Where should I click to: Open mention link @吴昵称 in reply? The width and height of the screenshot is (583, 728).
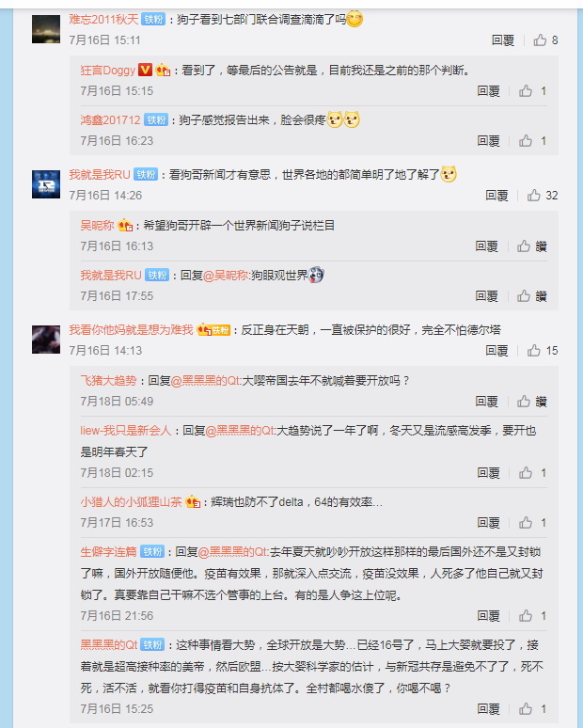pos(227,276)
